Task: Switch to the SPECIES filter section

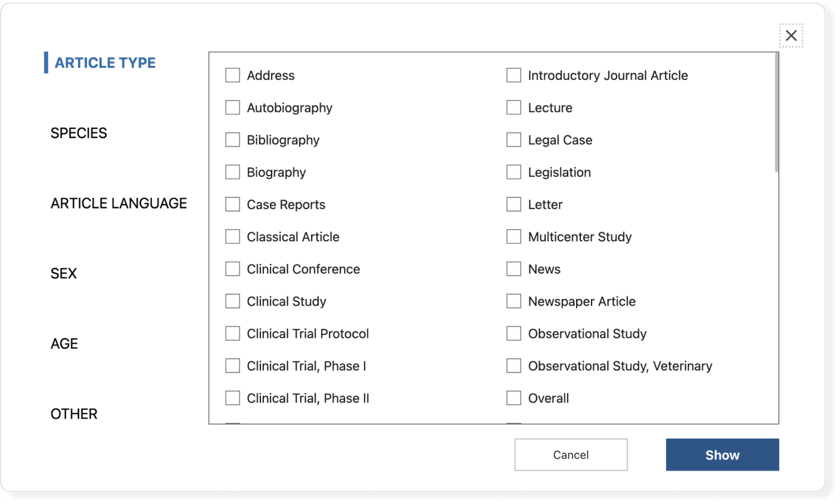Action: (x=79, y=133)
